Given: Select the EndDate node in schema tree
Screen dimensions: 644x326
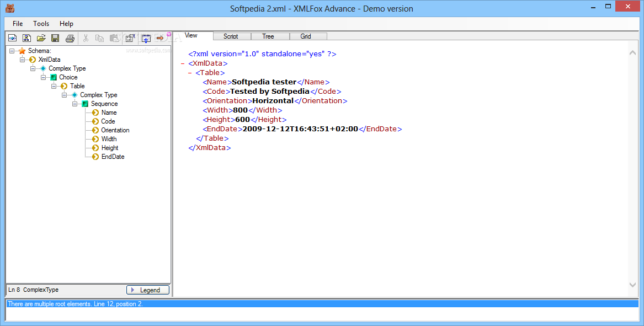Looking at the screenshot, I should 113,157.
